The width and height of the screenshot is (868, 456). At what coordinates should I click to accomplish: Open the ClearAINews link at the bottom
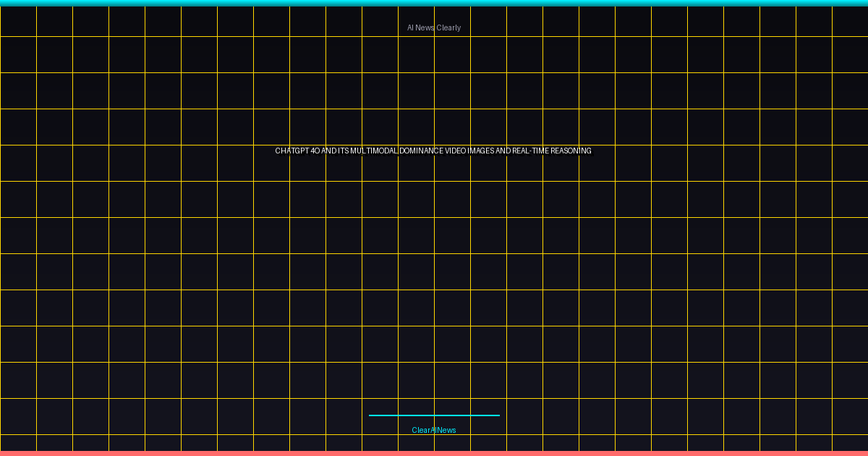[x=434, y=431]
